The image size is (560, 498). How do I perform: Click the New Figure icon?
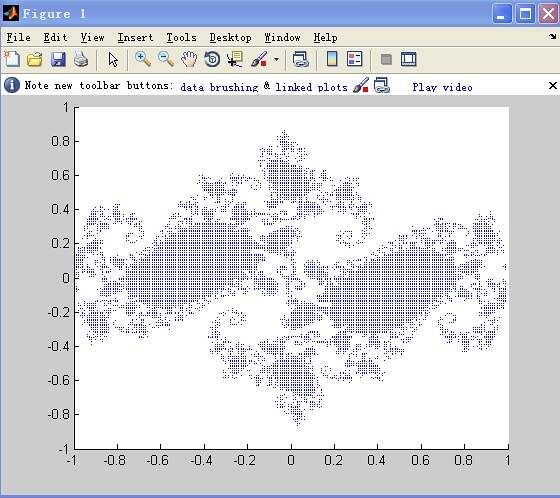tap(12, 59)
